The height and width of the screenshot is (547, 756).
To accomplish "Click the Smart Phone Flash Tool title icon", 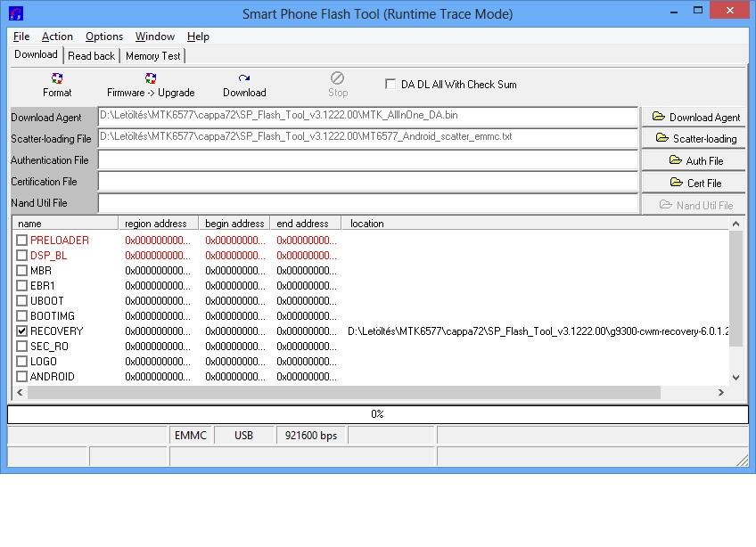I will pos(16,13).
